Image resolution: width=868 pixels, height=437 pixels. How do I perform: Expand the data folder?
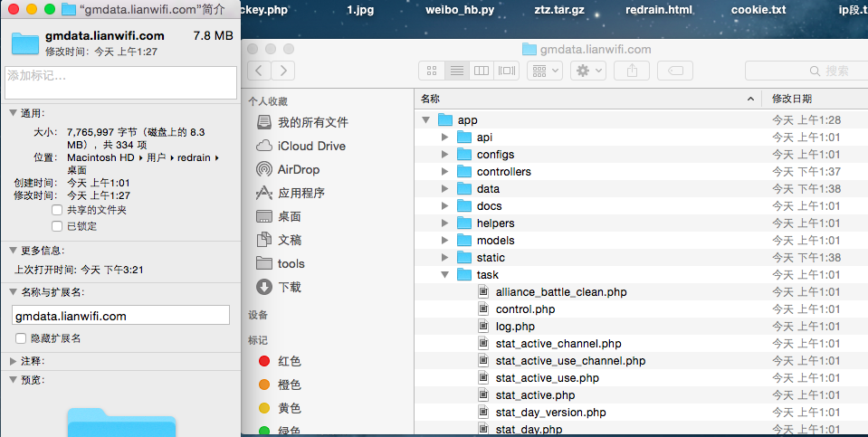(444, 188)
